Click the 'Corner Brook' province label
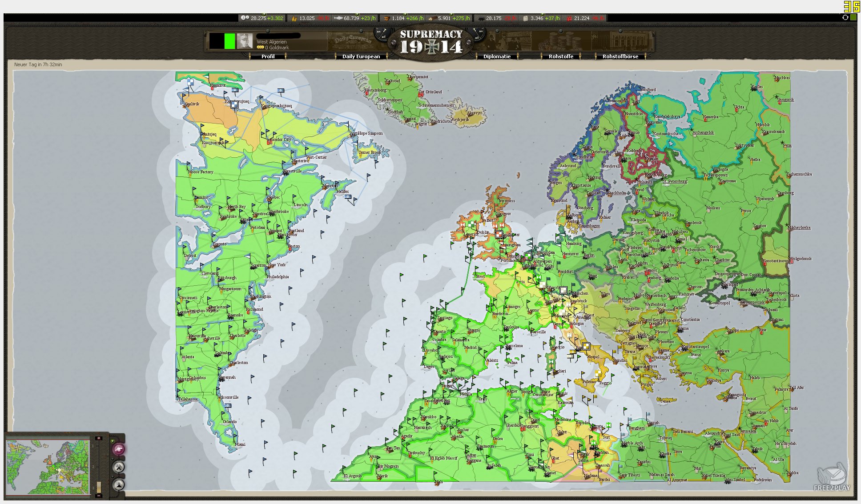 [x=370, y=152]
